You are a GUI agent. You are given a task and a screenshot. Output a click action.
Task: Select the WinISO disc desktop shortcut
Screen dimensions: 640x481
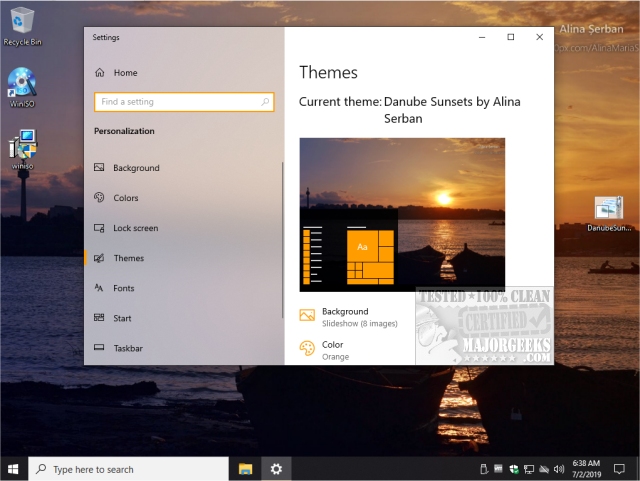22,88
